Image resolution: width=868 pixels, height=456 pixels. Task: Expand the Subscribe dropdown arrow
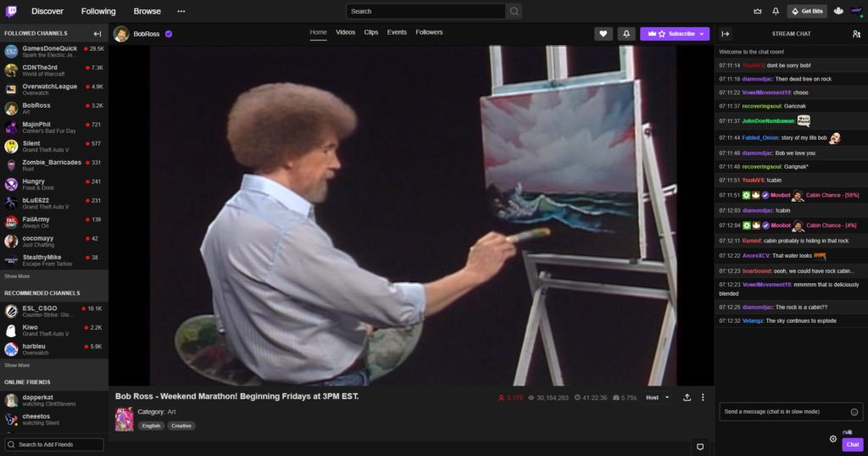coord(702,34)
